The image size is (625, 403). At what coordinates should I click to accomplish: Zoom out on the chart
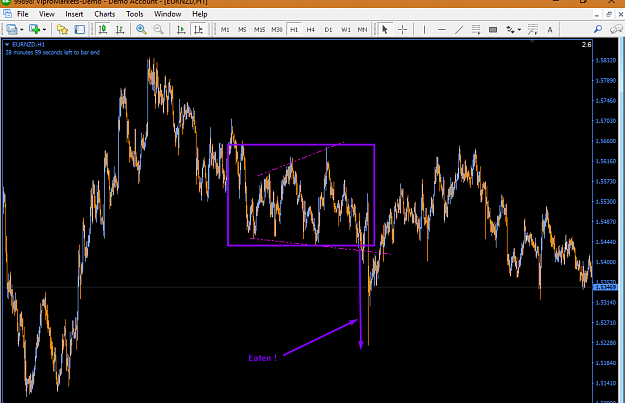coord(158,29)
